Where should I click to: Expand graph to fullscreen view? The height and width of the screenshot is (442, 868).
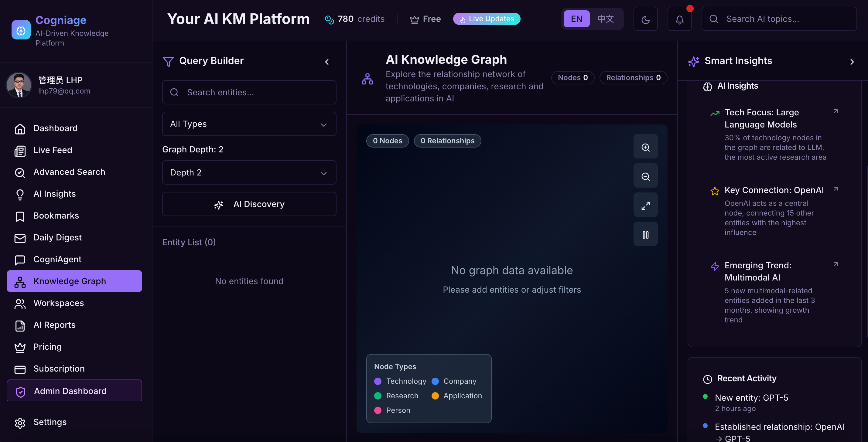click(x=645, y=205)
